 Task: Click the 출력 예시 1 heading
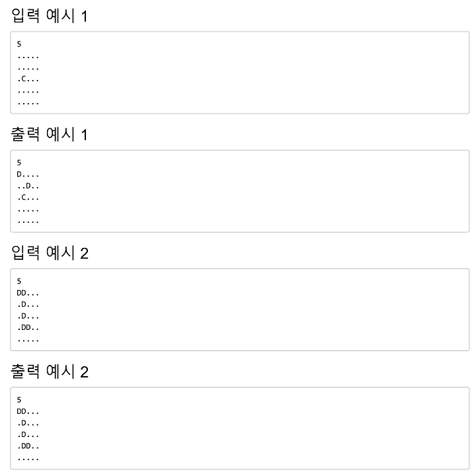coord(50,134)
